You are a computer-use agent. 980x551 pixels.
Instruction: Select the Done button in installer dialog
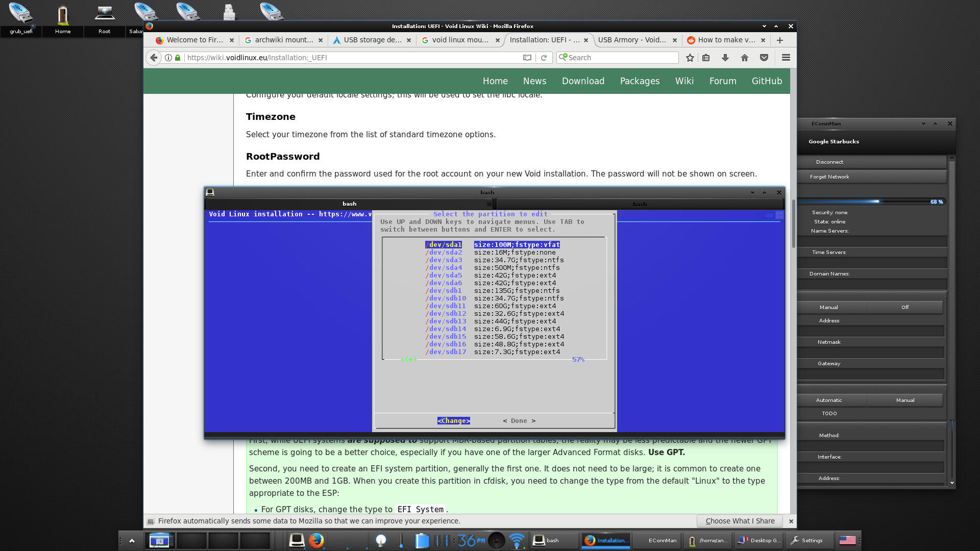[x=519, y=421]
